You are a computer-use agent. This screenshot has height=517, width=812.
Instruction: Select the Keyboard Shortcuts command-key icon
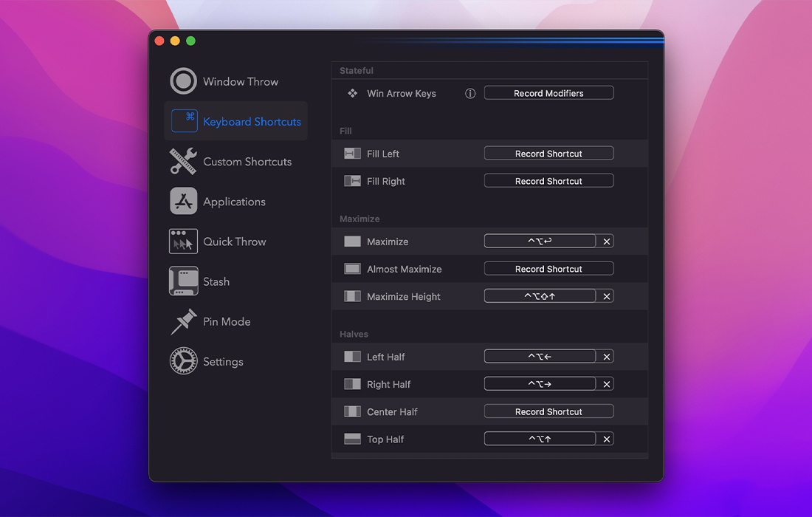(185, 120)
